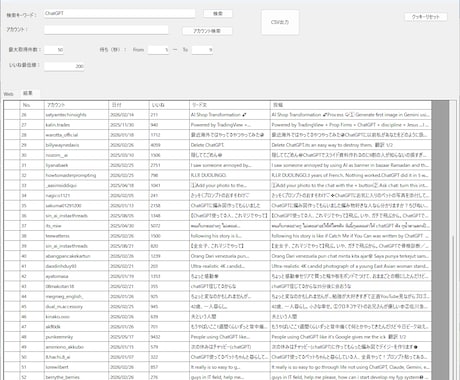Click the 検索 search button
Viewport: 460px width, 380px height.
pyautogui.click(x=218, y=14)
